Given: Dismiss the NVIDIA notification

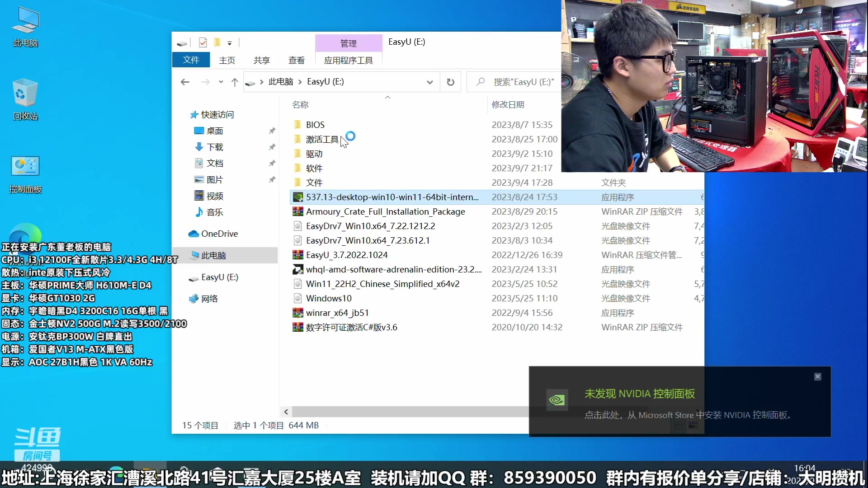Looking at the screenshot, I should click(817, 376).
